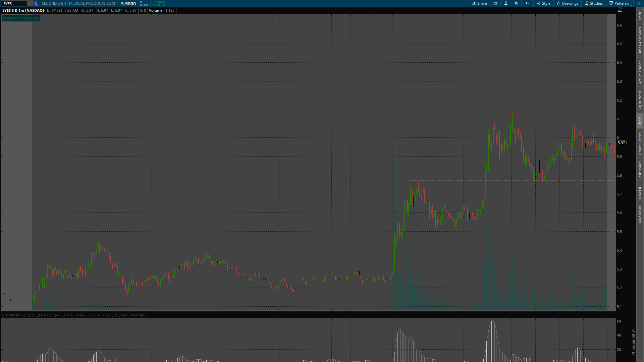Click the purple clipboard link icon

tap(36, 3)
